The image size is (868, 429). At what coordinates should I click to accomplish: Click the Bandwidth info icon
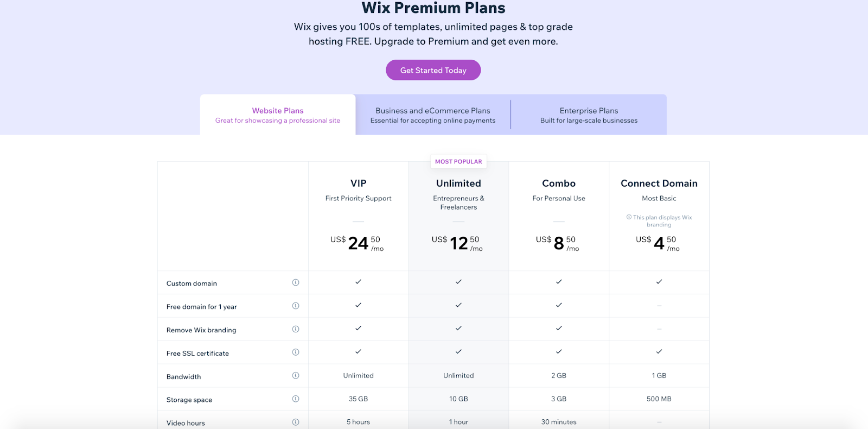click(x=296, y=376)
